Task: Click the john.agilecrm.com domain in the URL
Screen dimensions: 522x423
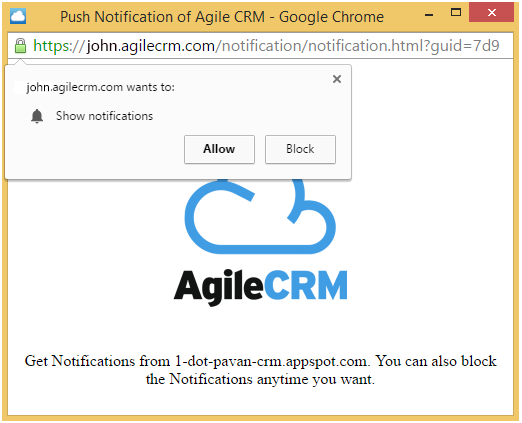Action: tap(151, 46)
